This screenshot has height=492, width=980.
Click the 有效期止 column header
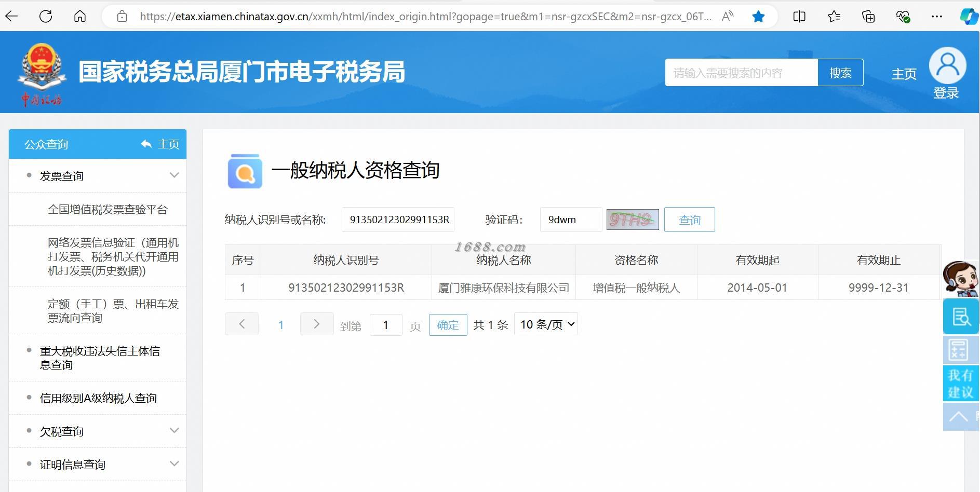[x=879, y=260]
